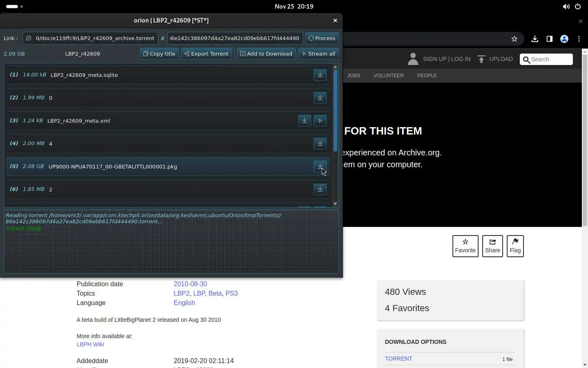The width and height of the screenshot is (588, 368).
Task: Download the UP9000-NPUA70117 pkg file
Action: tap(320, 166)
